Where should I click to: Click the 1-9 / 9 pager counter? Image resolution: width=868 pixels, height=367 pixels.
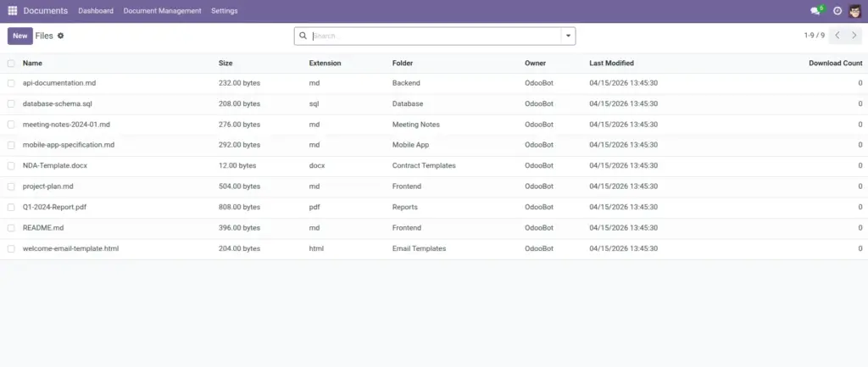tap(815, 36)
